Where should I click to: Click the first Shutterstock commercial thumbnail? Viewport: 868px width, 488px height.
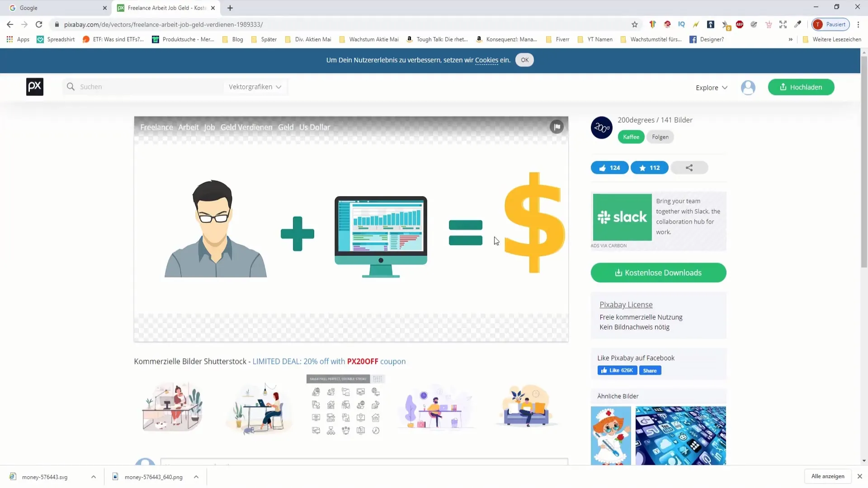tap(172, 405)
